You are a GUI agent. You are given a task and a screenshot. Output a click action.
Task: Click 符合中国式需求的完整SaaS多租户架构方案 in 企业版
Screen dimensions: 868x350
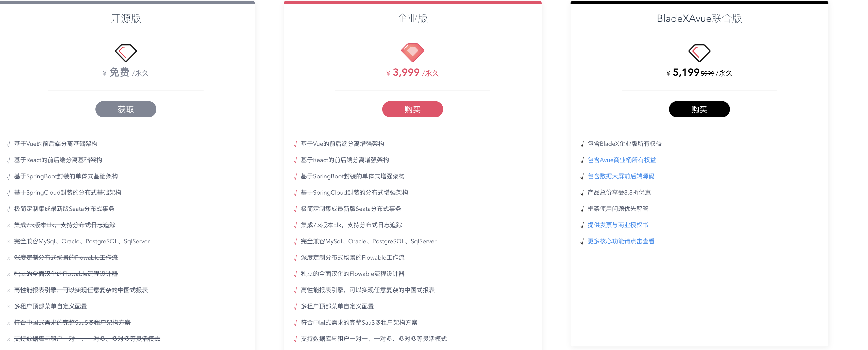(359, 322)
